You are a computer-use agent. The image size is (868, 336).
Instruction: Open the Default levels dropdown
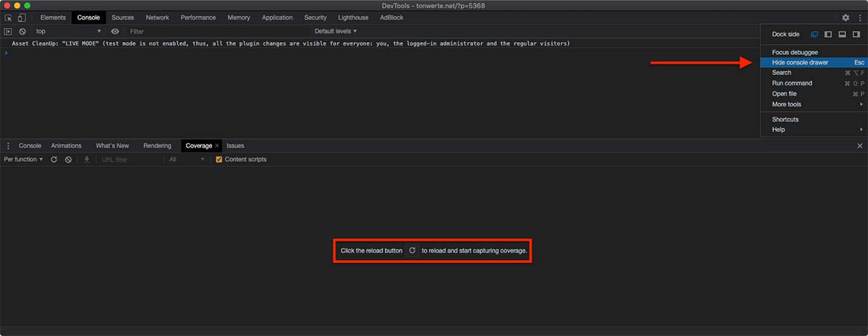[x=336, y=31]
